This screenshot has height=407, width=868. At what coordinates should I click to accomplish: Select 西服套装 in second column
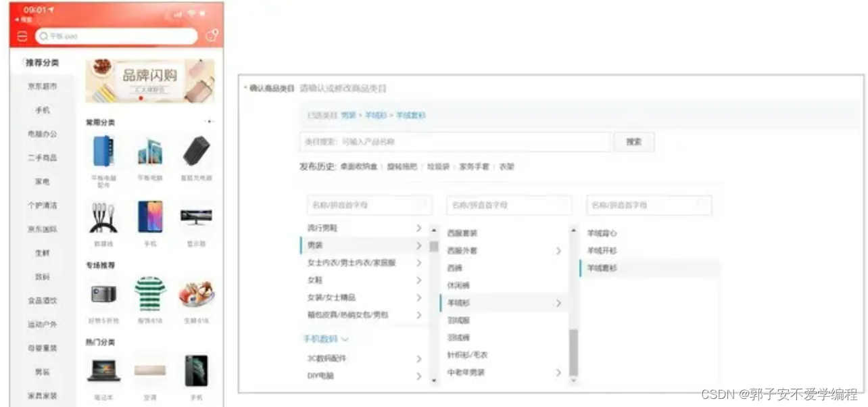tap(462, 233)
